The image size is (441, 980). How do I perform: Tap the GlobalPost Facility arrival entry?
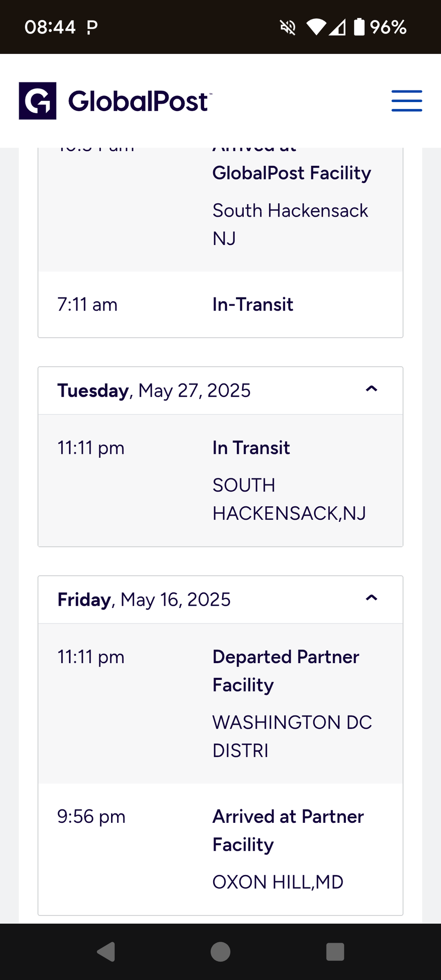point(220,209)
